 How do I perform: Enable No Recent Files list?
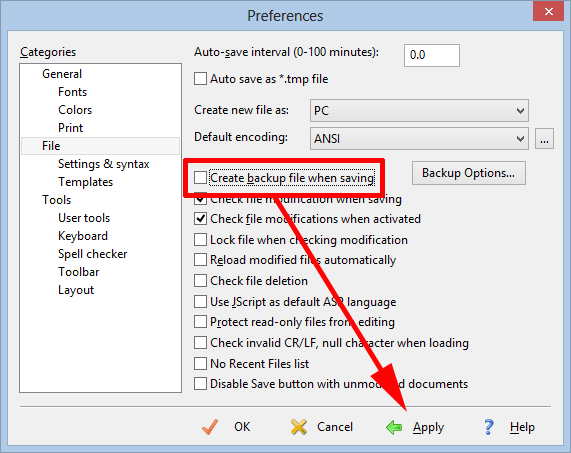[200, 363]
